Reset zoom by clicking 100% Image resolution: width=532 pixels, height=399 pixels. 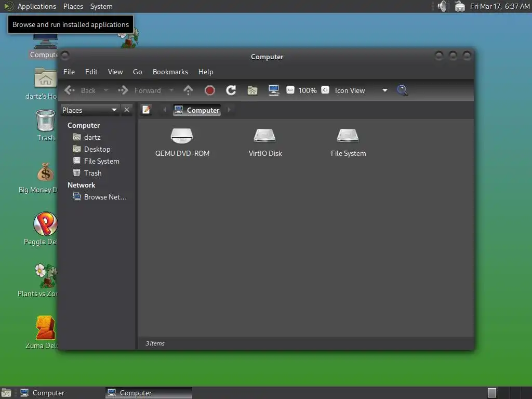pos(308,90)
